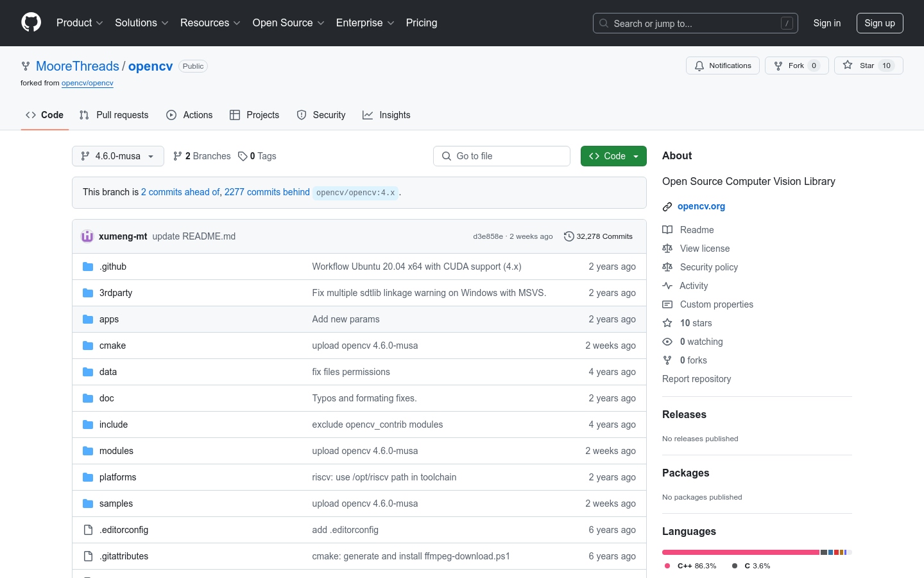Open the samples folder
Screen dimensions: 924x578
[x=116, y=504]
